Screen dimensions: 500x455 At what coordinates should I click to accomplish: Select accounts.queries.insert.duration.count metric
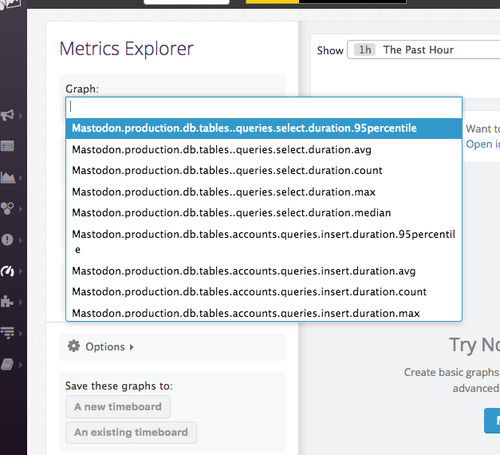tap(264, 292)
